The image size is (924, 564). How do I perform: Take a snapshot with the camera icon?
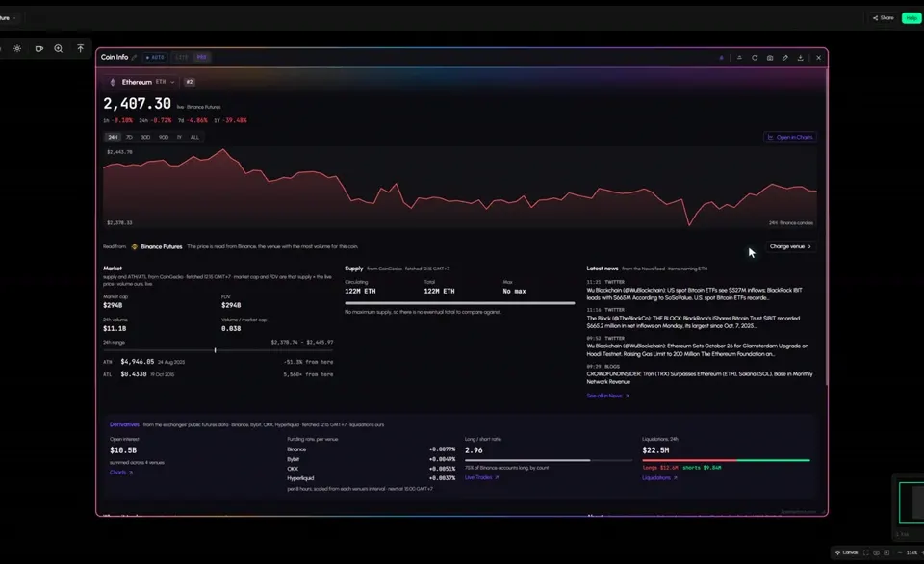(770, 58)
